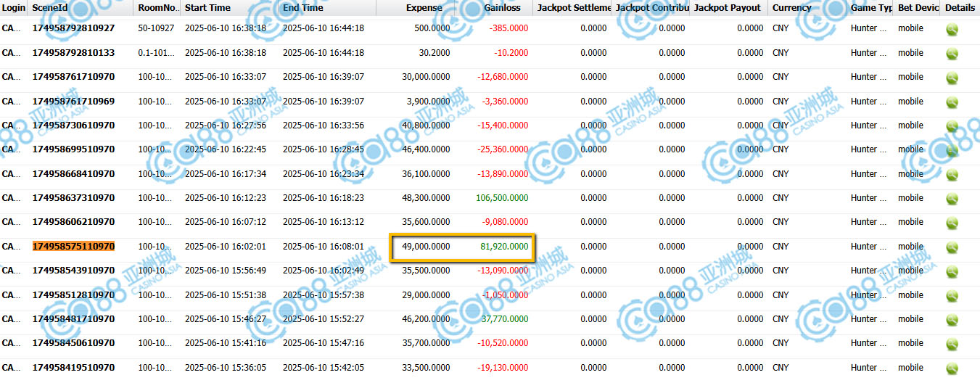Click the 81,920.0000 gainloss value
The height and width of the screenshot is (383, 980).
[504, 247]
